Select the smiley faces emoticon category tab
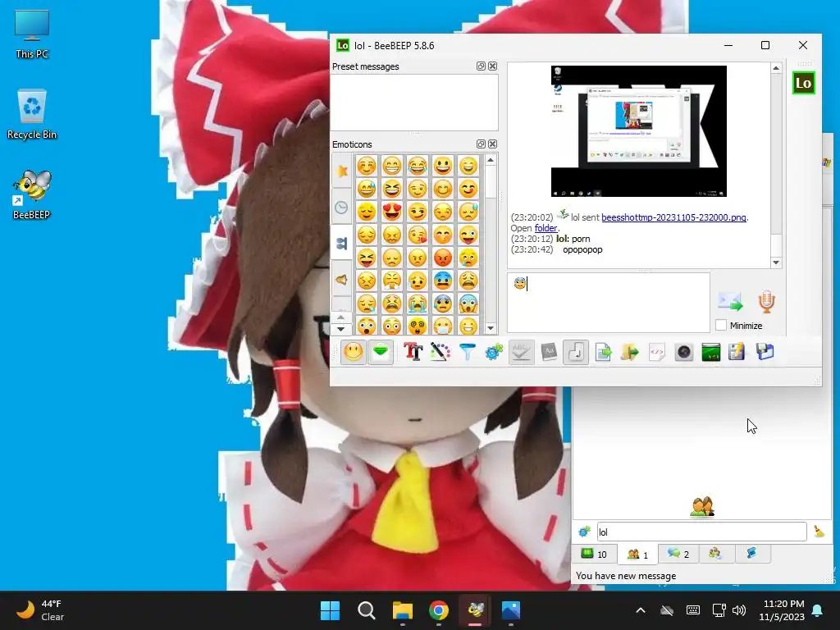Image resolution: width=840 pixels, height=630 pixels. (342, 243)
